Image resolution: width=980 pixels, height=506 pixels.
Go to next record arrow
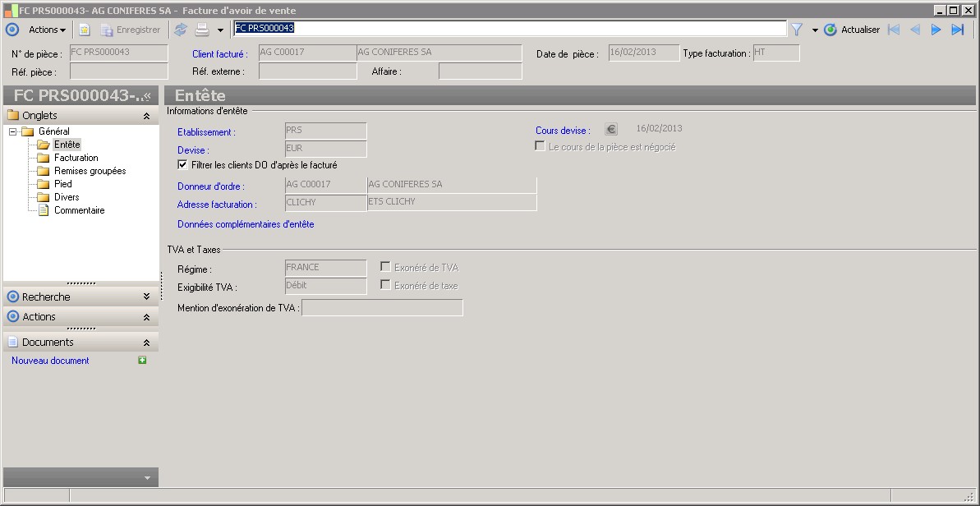[936, 30]
